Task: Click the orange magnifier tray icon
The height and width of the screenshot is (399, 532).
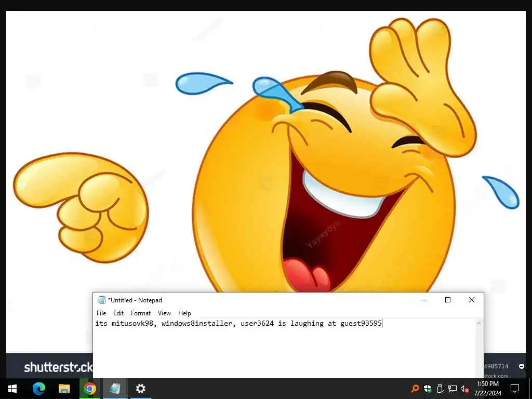Action: click(415, 389)
